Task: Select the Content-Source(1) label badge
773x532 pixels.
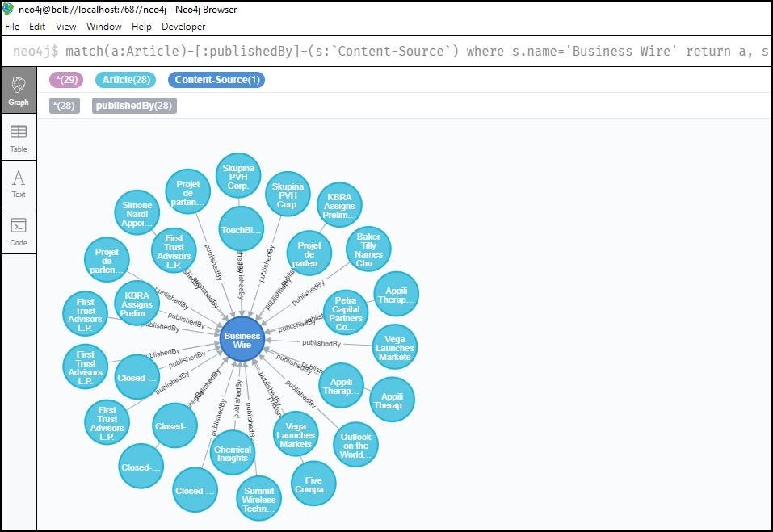Action: click(x=216, y=80)
